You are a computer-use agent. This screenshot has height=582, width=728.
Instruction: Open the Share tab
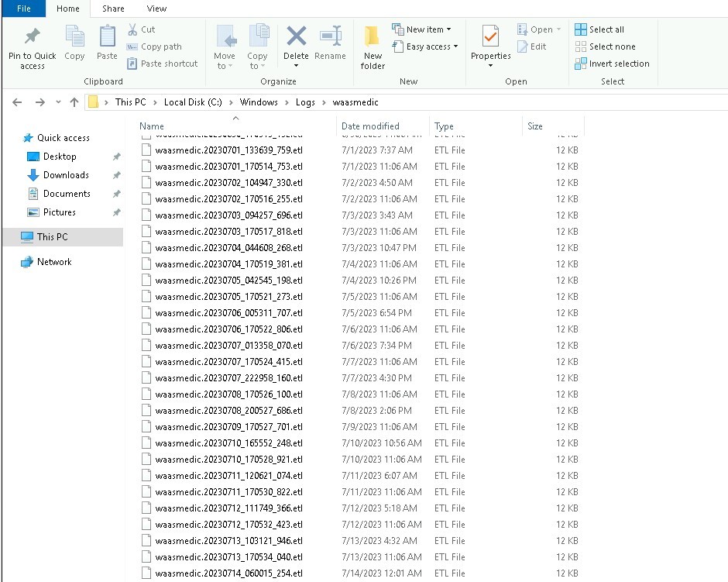tap(113, 9)
